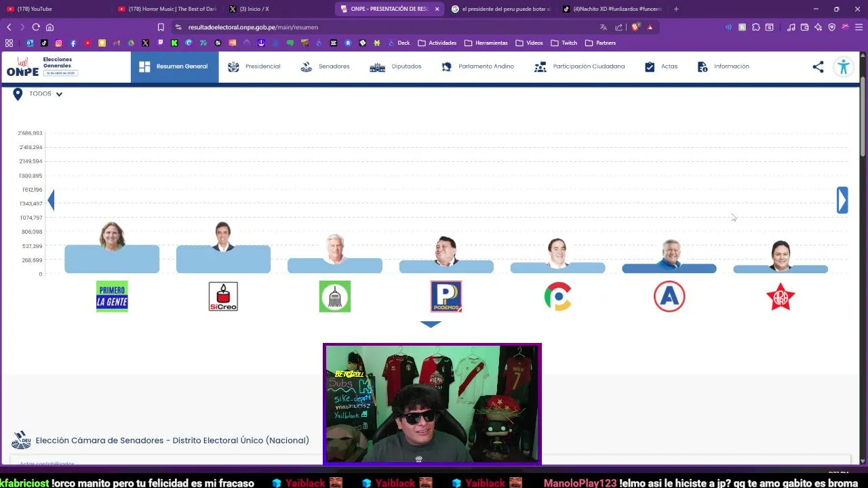868x488 pixels.
Task: Click the SiCreo candidate photo
Action: click(223, 237)
